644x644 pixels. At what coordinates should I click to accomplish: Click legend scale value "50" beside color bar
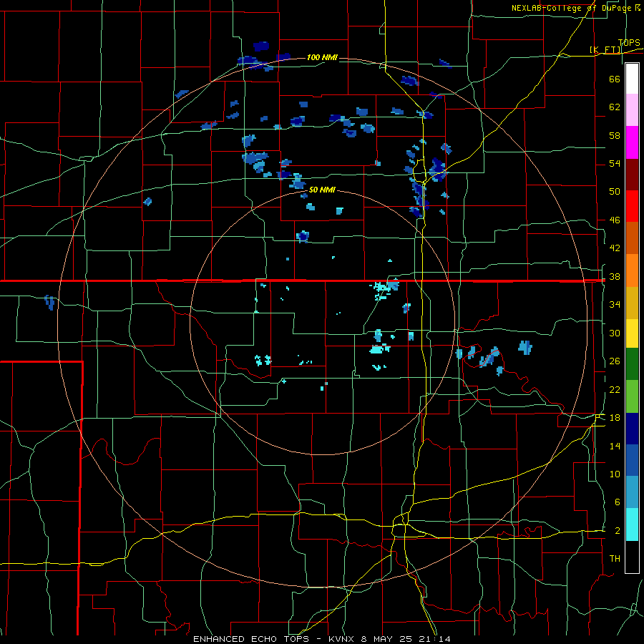615,192
